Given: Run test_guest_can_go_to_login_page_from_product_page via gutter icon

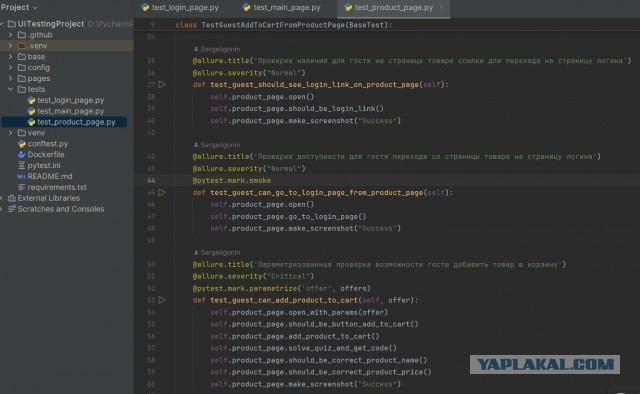Looking at the screenshot, I should pyautogui.click(x=162, y=192).
